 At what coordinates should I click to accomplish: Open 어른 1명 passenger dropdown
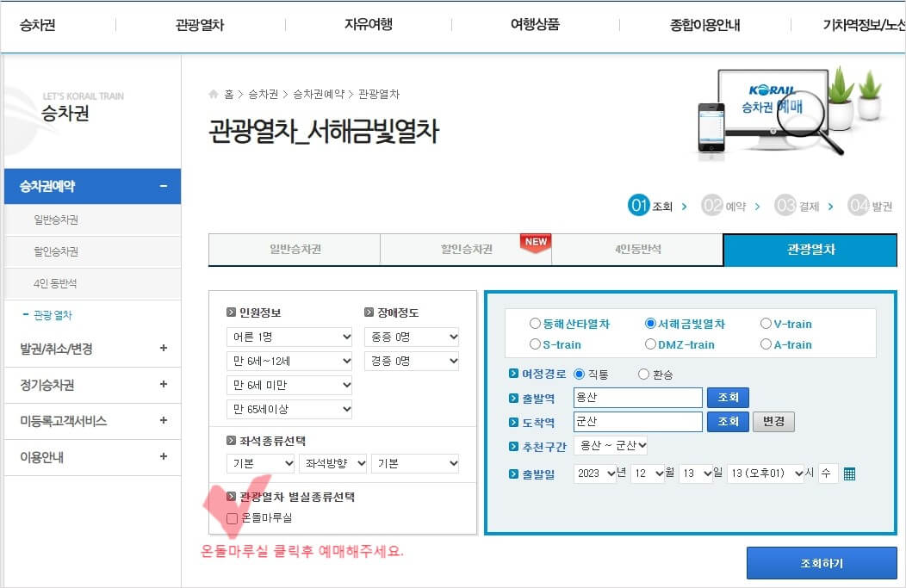click(289, 337)
